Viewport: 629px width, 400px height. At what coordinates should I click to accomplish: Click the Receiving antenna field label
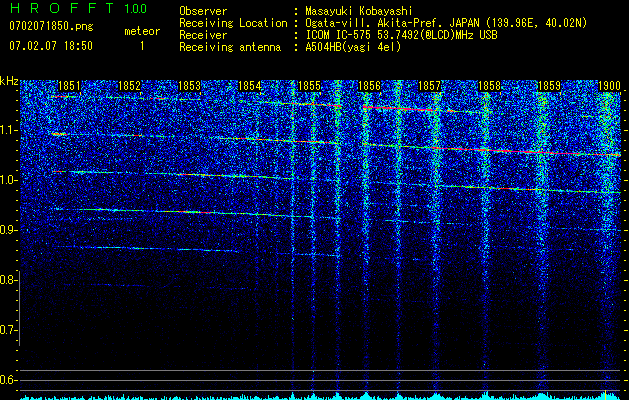(230, 47)
